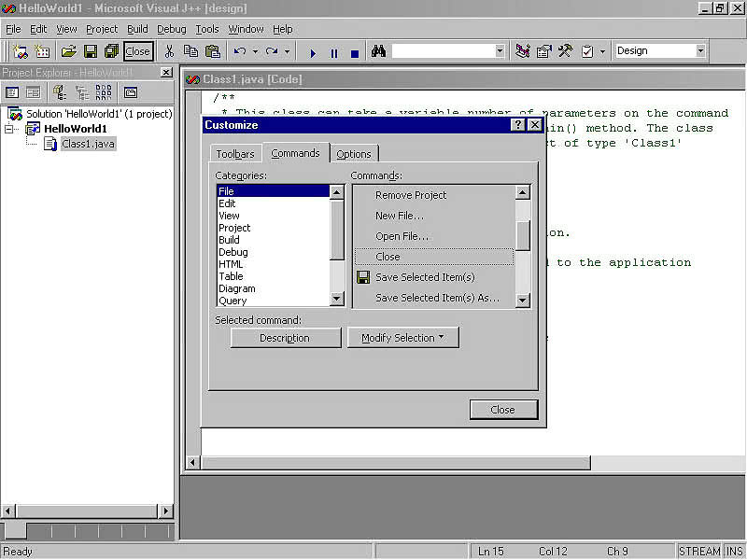Open the Build menu
This screenshot has height=560, width=747.
click(x=137, y=29)
